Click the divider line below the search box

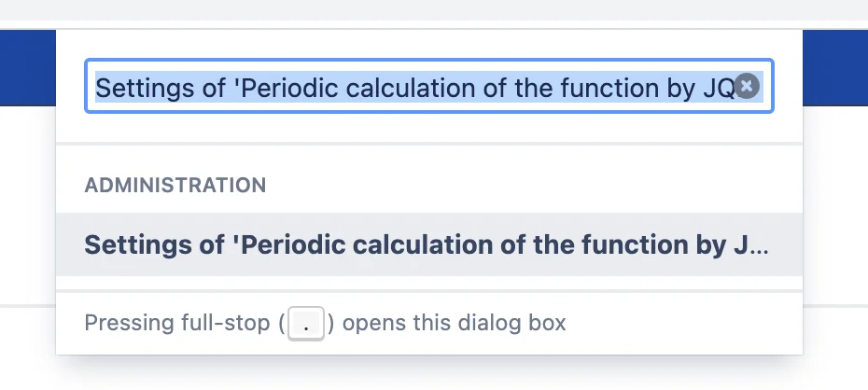point(429,144)
